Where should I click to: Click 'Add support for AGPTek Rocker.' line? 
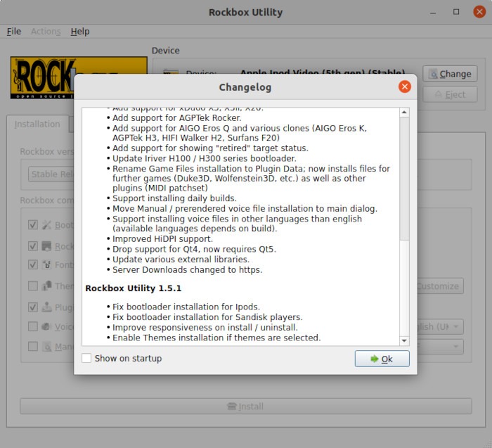point(177,118)
